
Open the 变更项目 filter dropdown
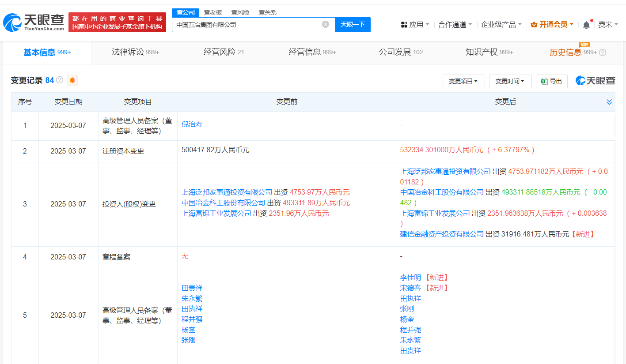[463, 81]
